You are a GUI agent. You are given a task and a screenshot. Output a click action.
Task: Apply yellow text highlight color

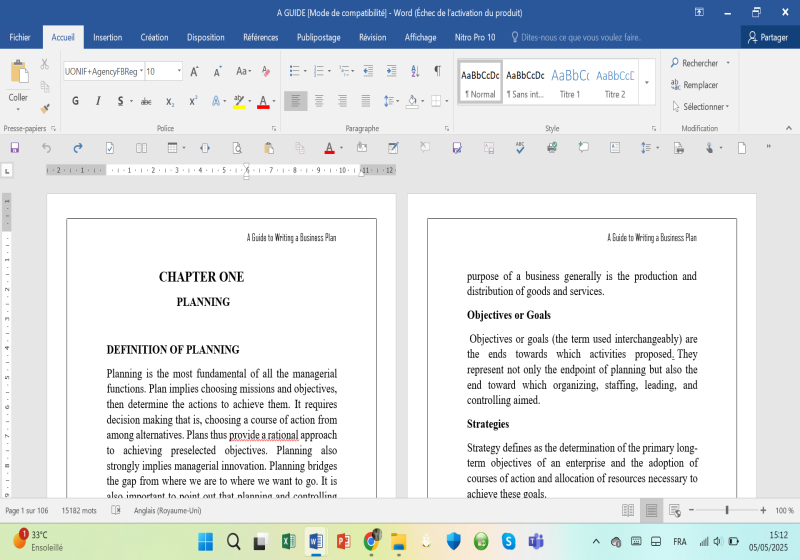tap(239, 101)
